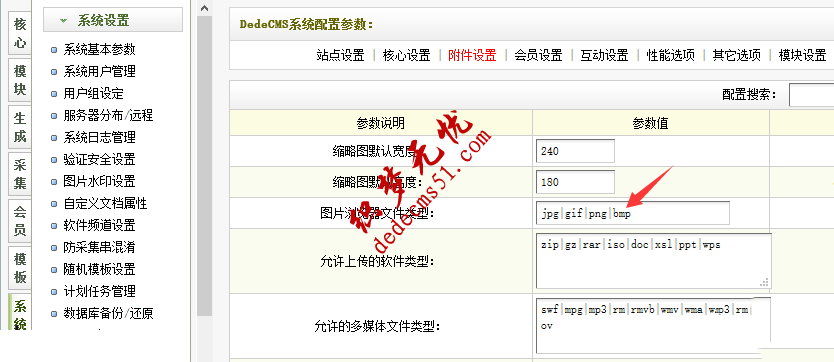Open the 性能选项 config tab
This screenshot has width=834, height=362.
click(670, 55)
